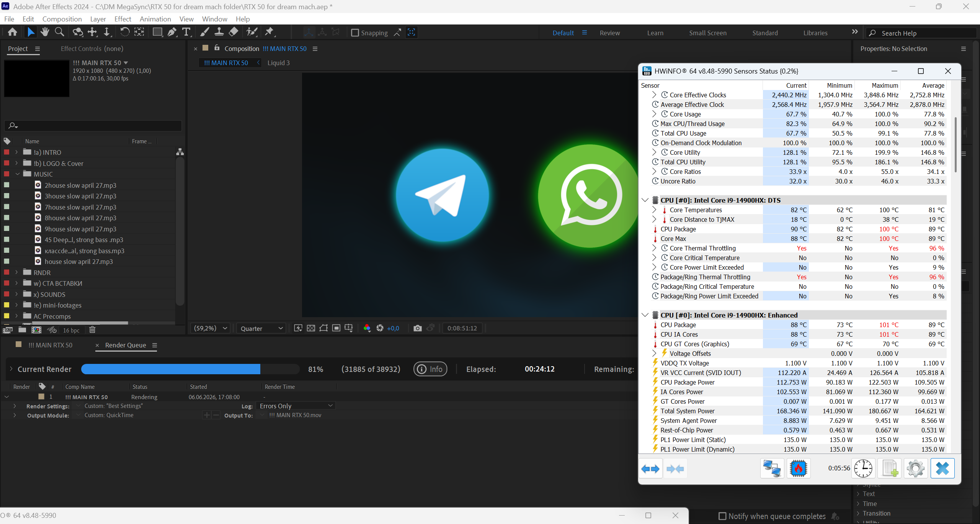Select the Puppet Pin tool
Screen dimensions: 980x524
[x=269, y=32]
